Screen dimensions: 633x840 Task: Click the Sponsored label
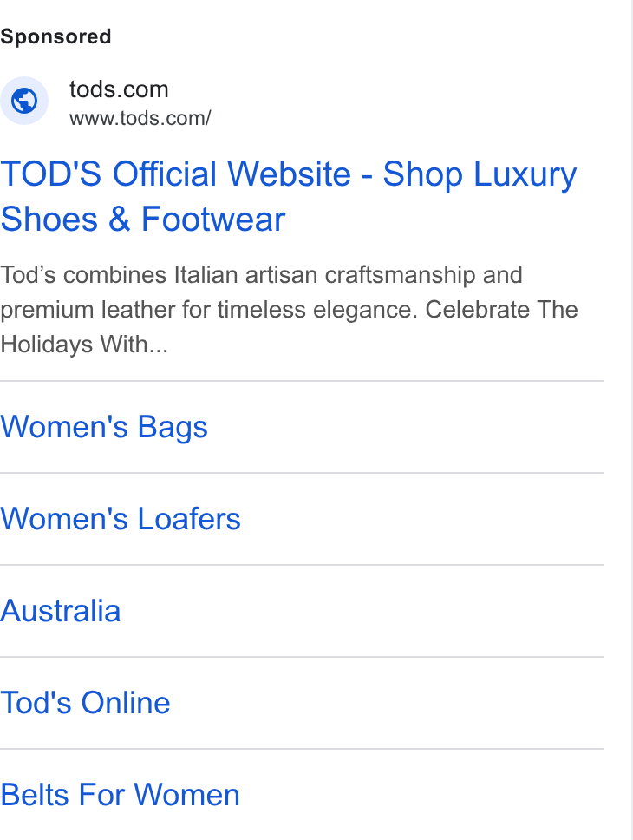55,37
